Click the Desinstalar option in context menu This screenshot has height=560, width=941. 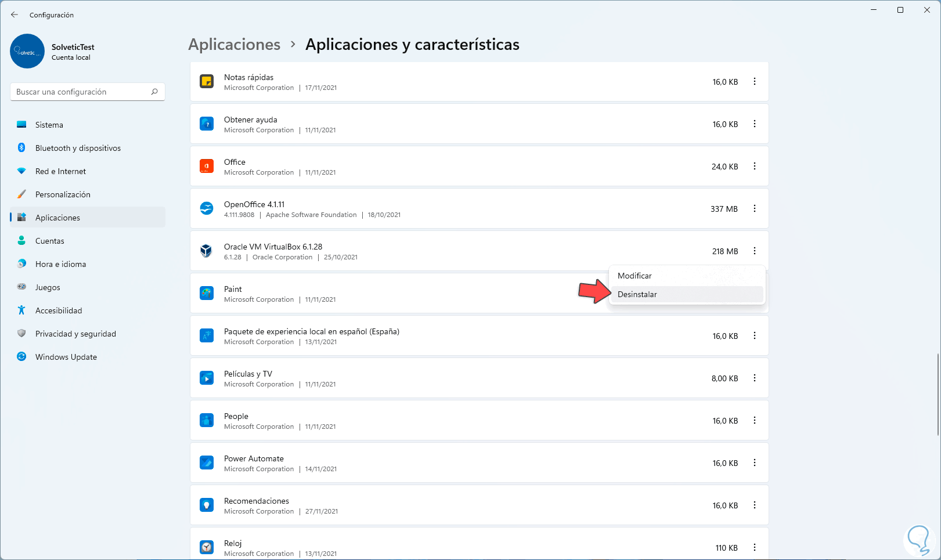[637, 294]
